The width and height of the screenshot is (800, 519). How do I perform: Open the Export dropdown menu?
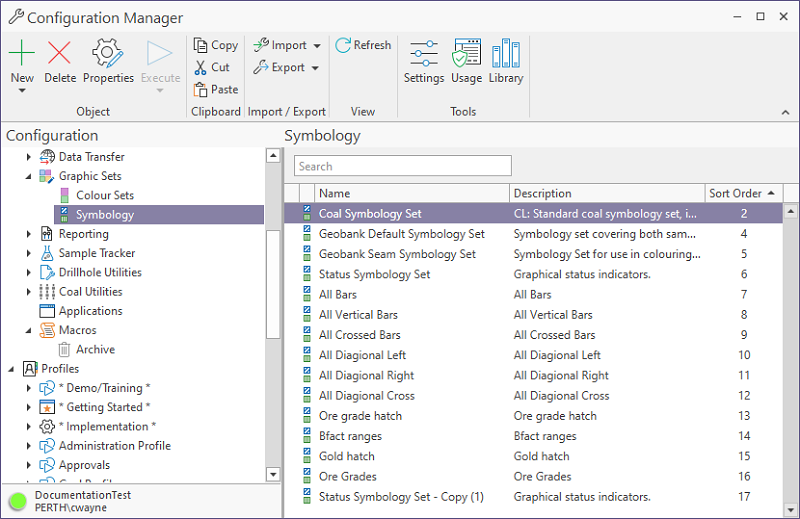[x=315, y=68]
